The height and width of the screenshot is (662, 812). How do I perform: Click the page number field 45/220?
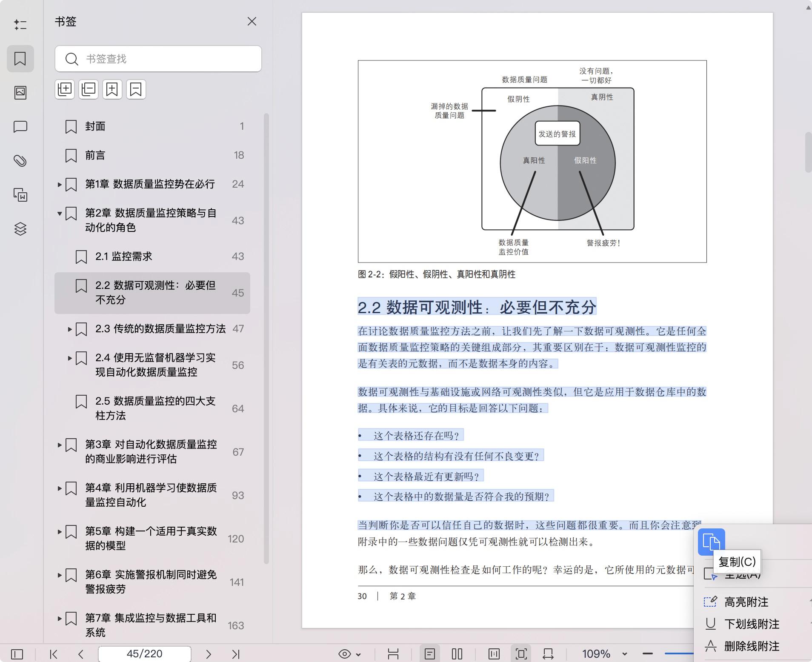[x=145, y=654]
